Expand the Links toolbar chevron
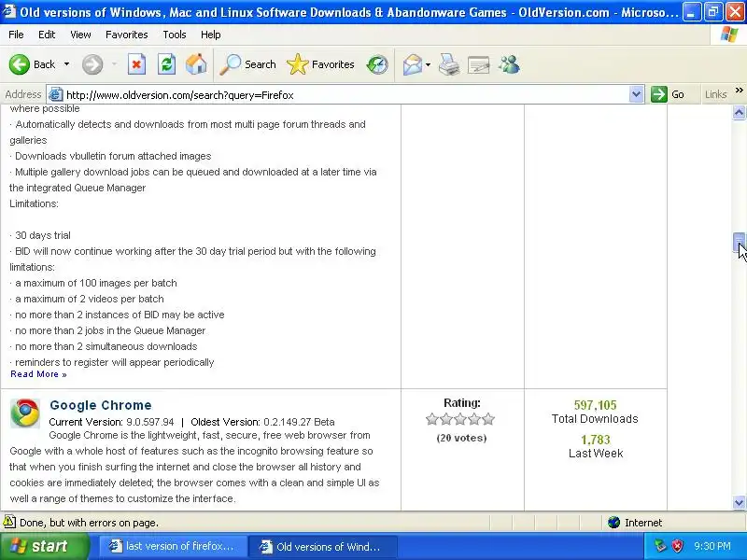747x560 pixels. pos(739,91)
